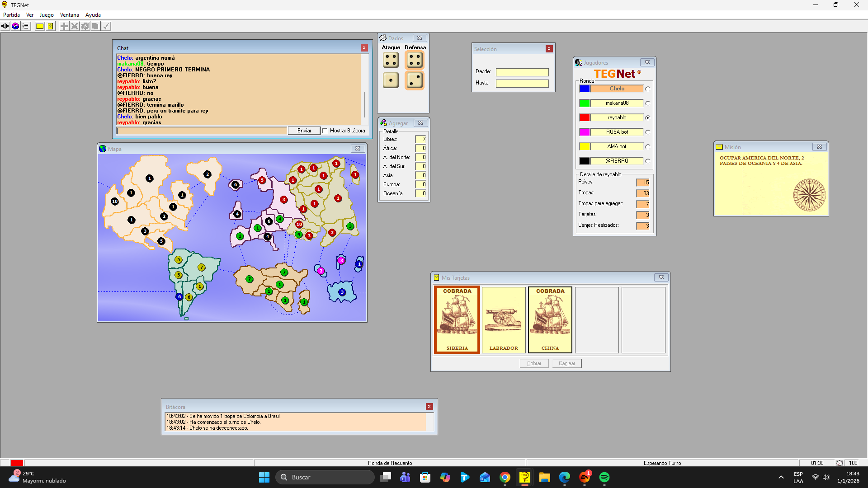The height and width of the screenshot is (488, 868).
Task: Click the Enviar chat button
Action: (304, 131)
